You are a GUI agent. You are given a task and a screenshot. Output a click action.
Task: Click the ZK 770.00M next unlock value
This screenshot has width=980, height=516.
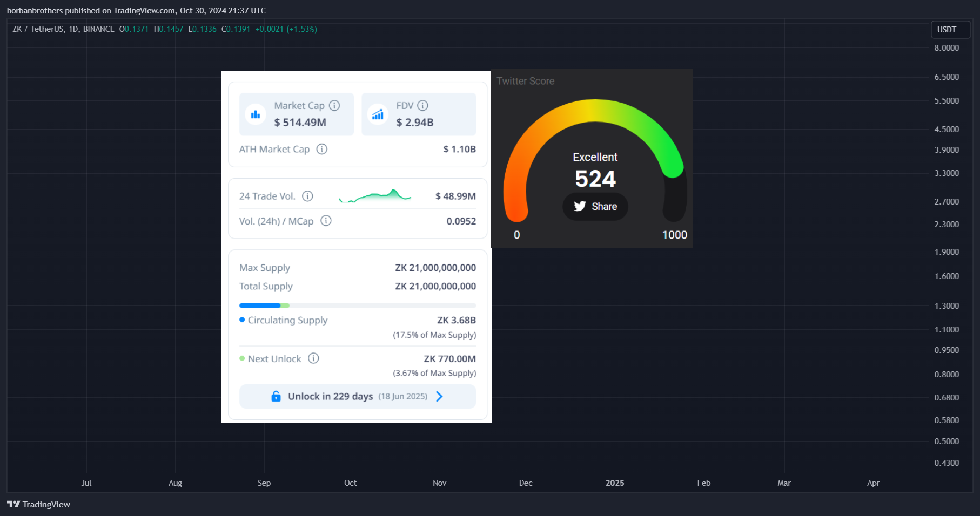(x=450, y=358)
